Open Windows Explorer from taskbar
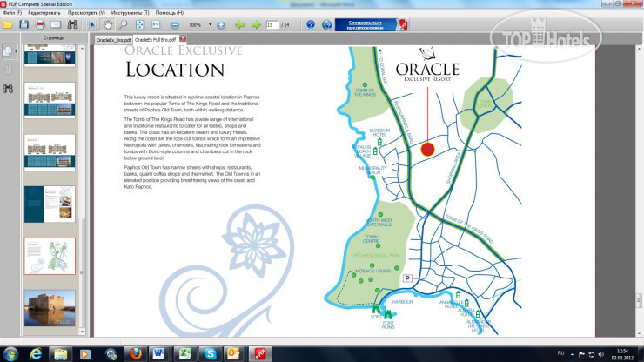The width and height of the screenshot is (644, 362). click(60, 354)
